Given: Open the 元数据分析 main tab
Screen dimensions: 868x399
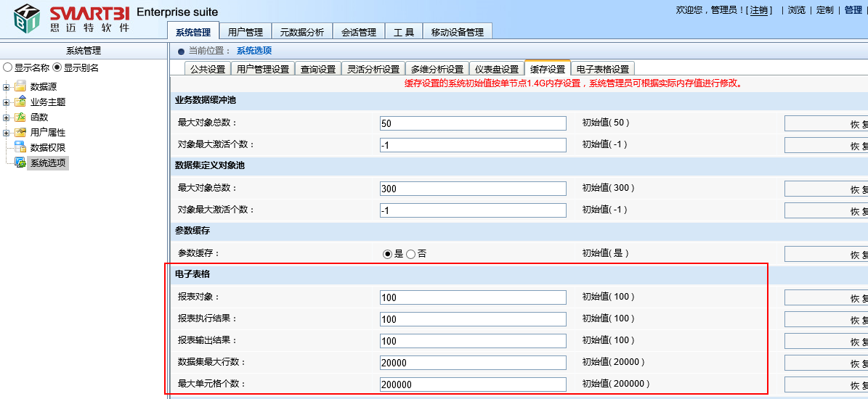Looking at the screenshot, I should click(x=301, y=31).
